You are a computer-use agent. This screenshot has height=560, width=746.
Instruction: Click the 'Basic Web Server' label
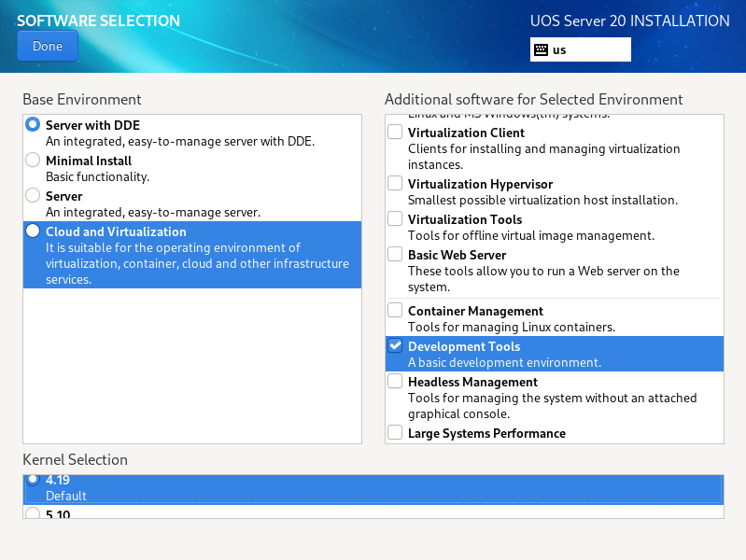coord(457,255)
